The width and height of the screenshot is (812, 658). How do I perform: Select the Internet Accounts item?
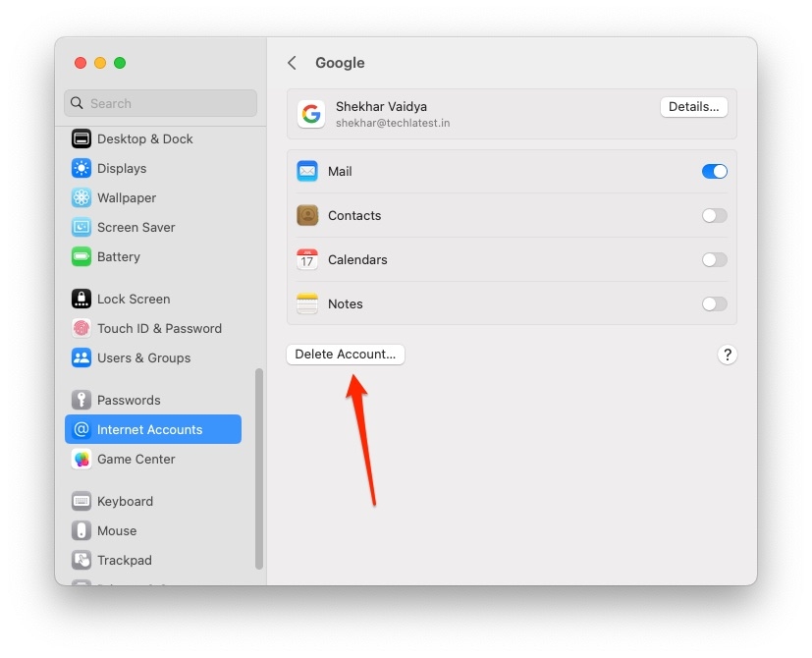click(153, 429)
